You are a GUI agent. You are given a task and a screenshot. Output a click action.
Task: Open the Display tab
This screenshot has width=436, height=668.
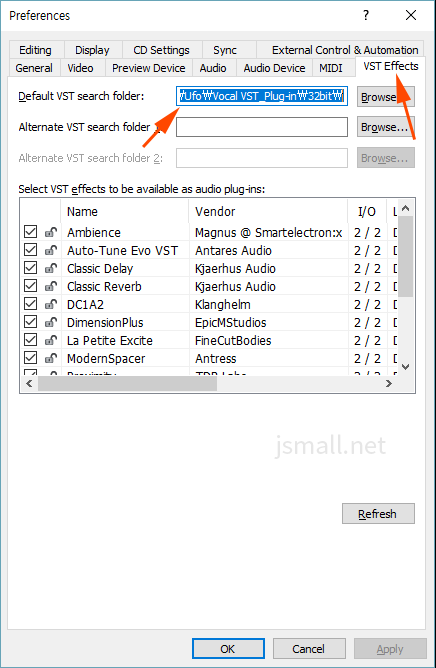(92, 50)
